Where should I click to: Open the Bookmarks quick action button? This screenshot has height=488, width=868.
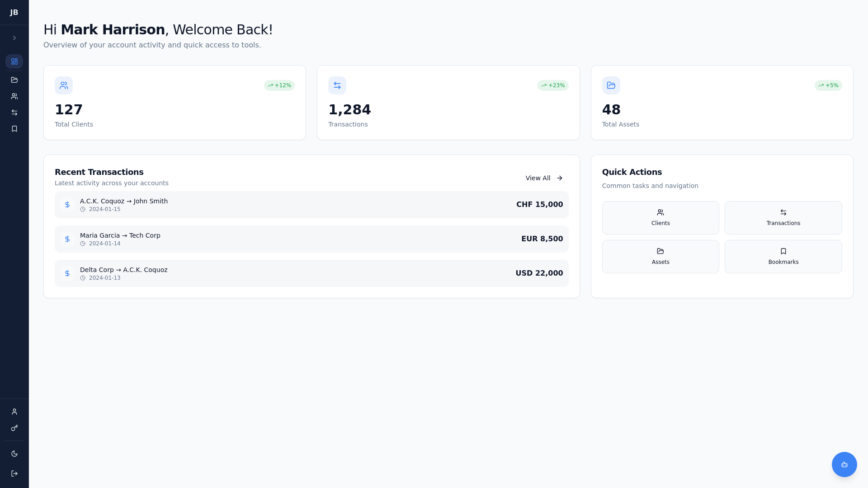783,257
